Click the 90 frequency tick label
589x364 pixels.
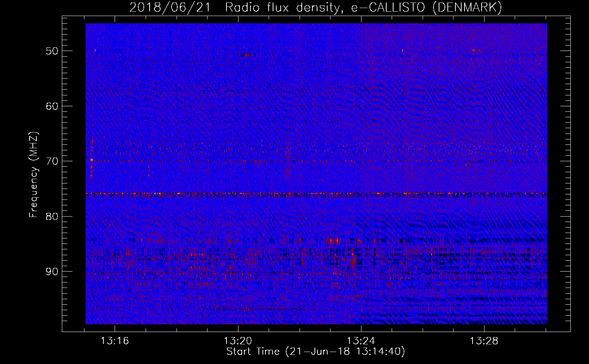[52, 272]
